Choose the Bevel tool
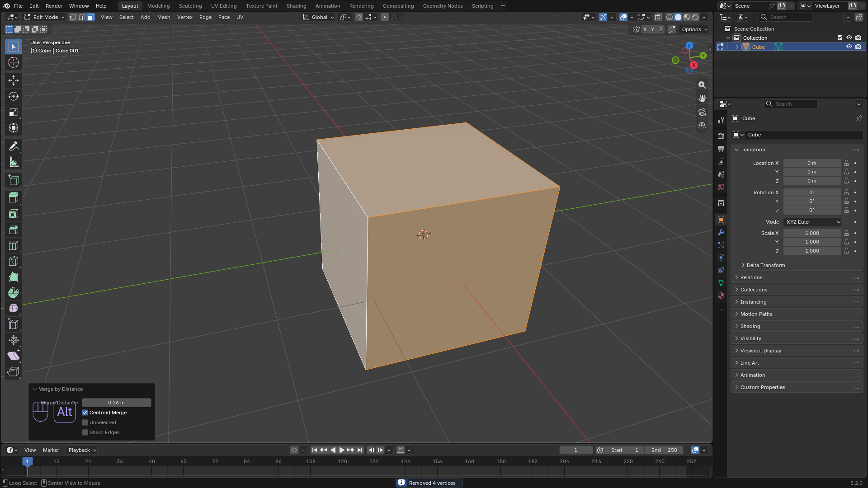868x488 pixels. pos(14,230)
